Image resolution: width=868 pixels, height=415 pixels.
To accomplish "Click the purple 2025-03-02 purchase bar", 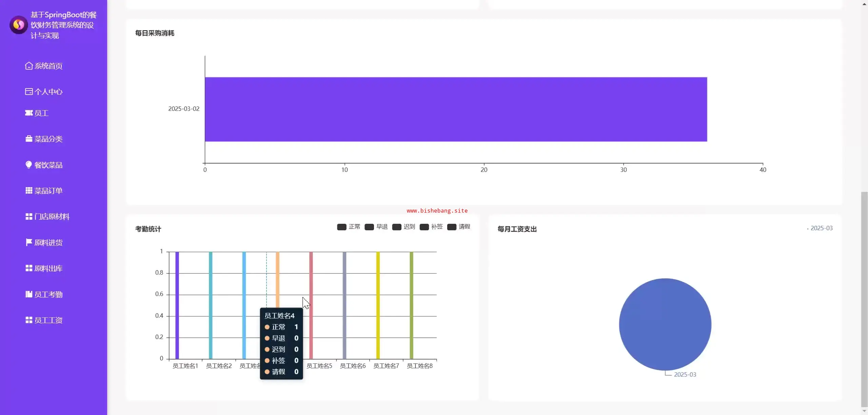I will (x=456, y=109).
